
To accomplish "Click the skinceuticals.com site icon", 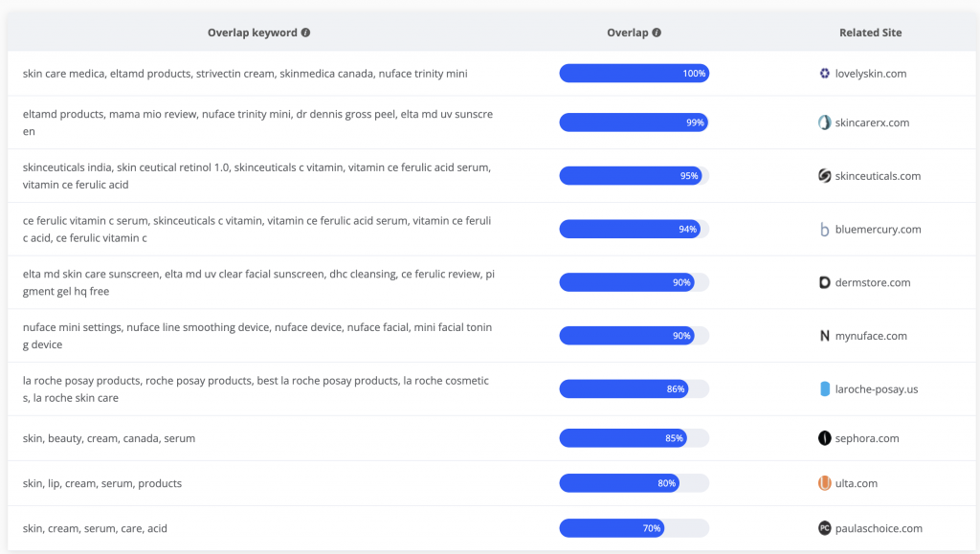I will click(824, 176).
